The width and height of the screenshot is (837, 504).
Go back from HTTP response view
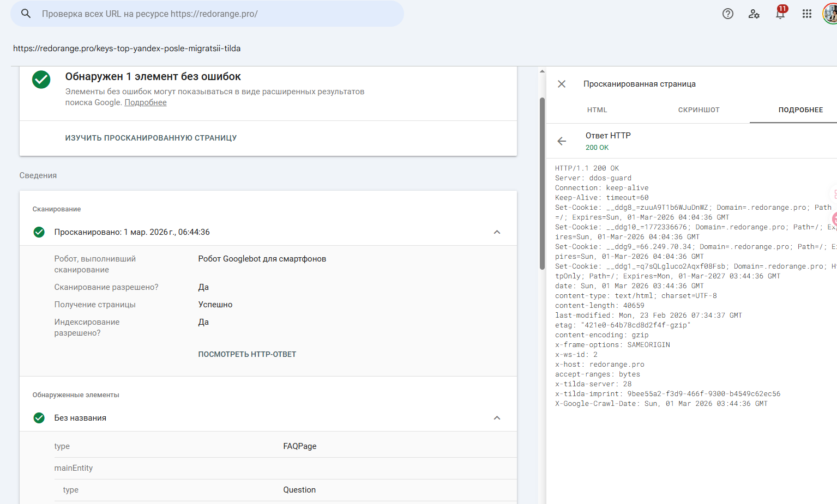(x=562, y=141)
